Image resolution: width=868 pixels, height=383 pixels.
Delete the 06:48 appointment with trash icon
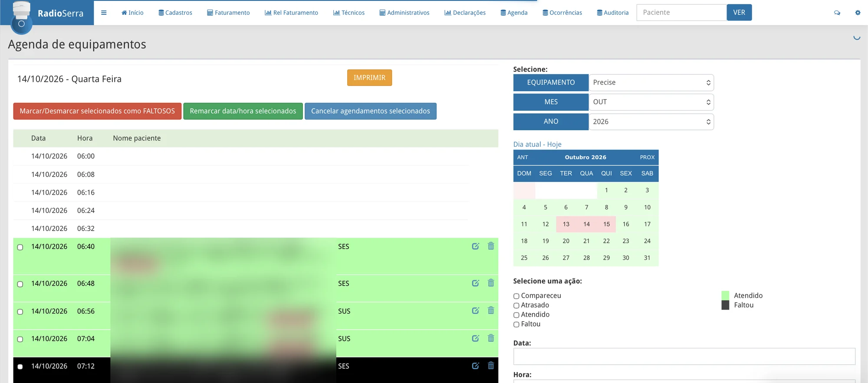coord(491,283)
